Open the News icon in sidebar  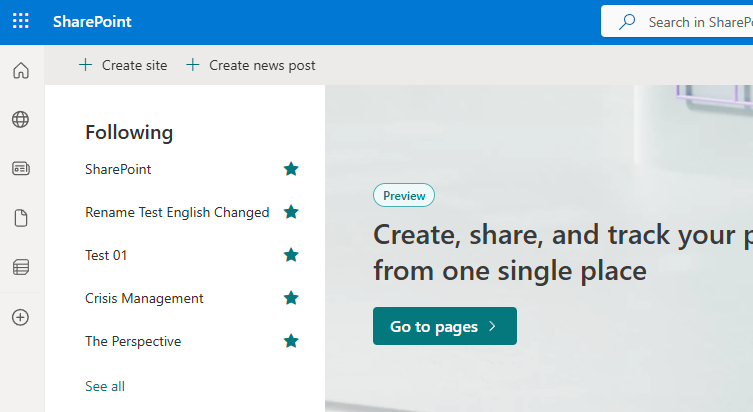pos(21,169)
